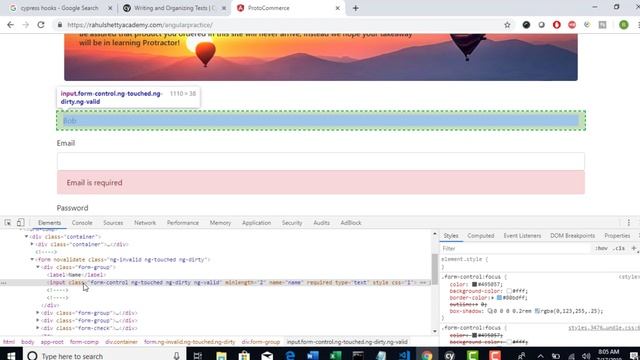Collapse form novalidate node
This screenshot has height=360, width=640.
pyautogui.click(x=32, y=260)
